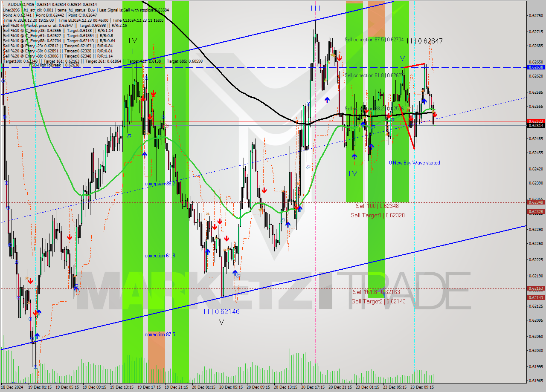Image resolution: width=546 pixels, height=392 pixels.
Task: Select the 'Sell Target1 | 0.62328' label
Action: coord(378,215)
